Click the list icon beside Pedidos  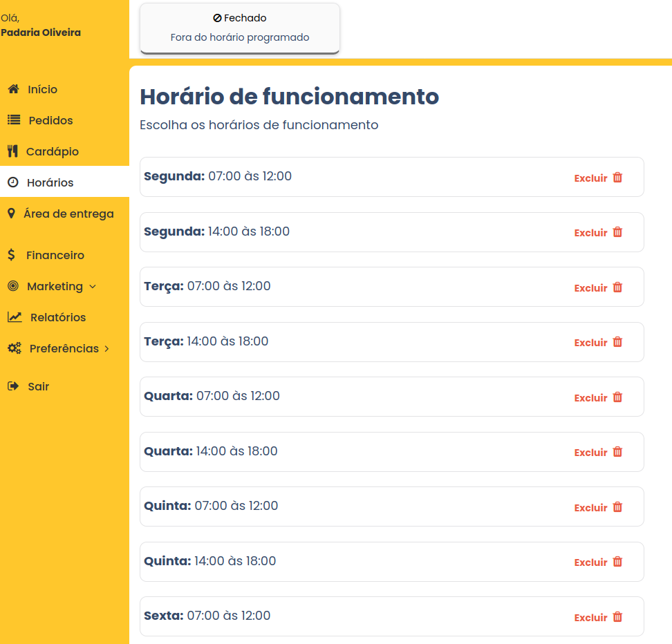click(x=14, y=120)
